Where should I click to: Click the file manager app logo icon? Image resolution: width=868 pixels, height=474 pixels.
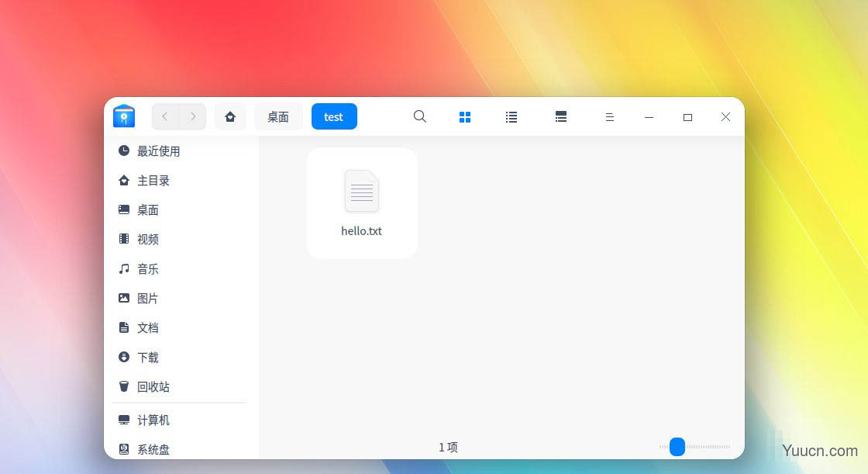(124, 116)
